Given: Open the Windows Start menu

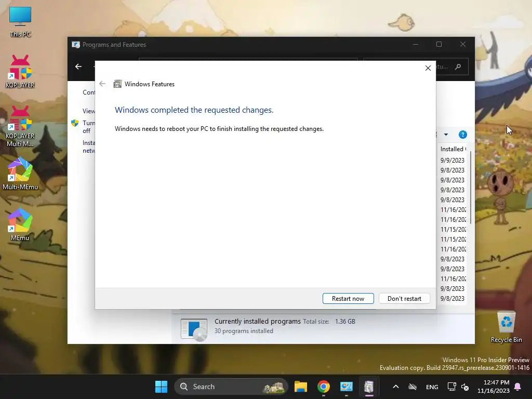Looking at the screenshot, I should (x=161, y=387).
